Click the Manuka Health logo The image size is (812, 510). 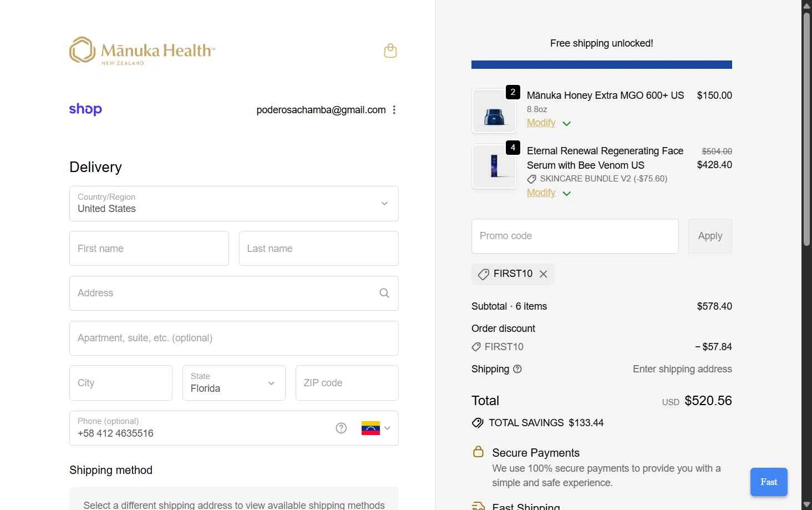tap(142, 51)
